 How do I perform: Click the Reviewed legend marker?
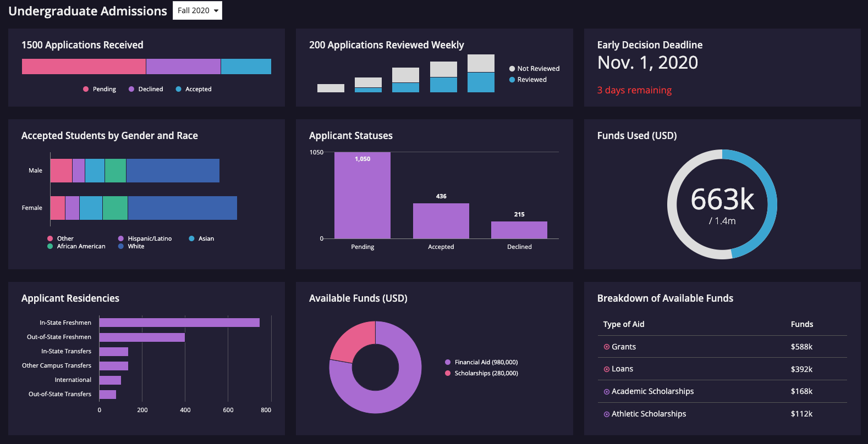coord(512,80)
